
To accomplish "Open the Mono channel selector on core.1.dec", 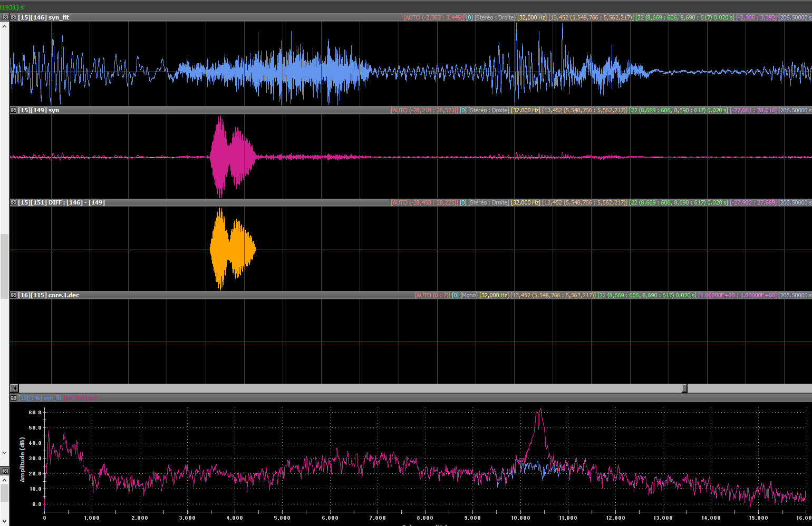I will (x=469, y=295).
